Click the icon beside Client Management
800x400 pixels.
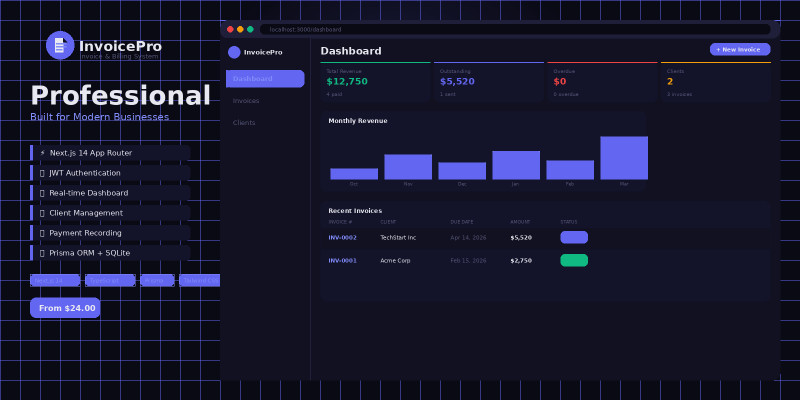[x=42, y=213]
